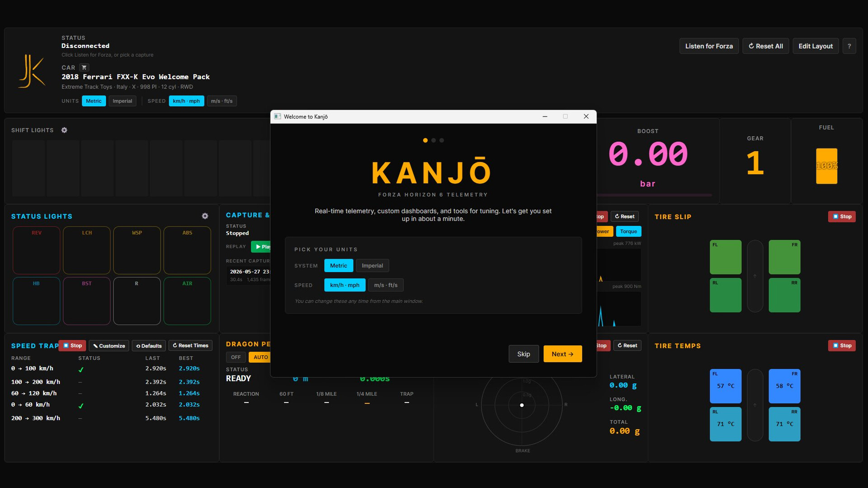Select Imperial in the welcome dialog
Screen dimensions: 868x488
[372, 266]
